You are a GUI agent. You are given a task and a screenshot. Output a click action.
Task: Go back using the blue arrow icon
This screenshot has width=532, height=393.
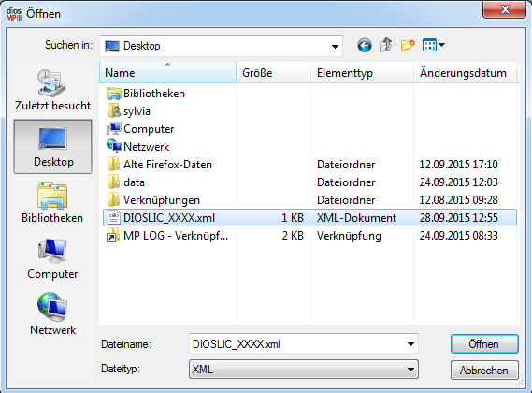tap(365, 45)
